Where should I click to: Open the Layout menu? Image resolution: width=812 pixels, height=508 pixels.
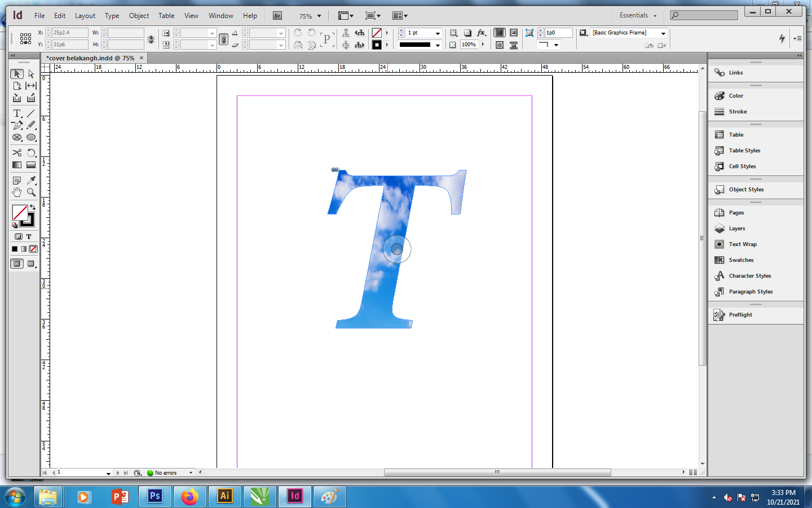point(85,16)
